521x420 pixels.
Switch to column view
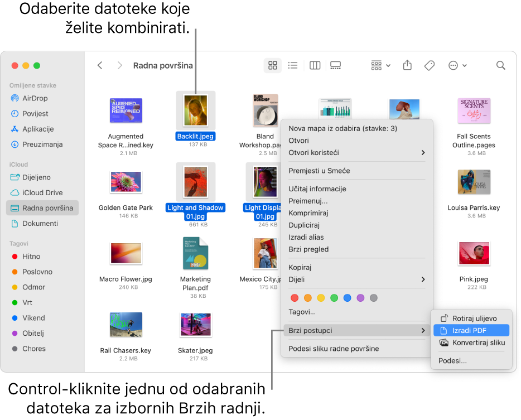click(315, 65)
